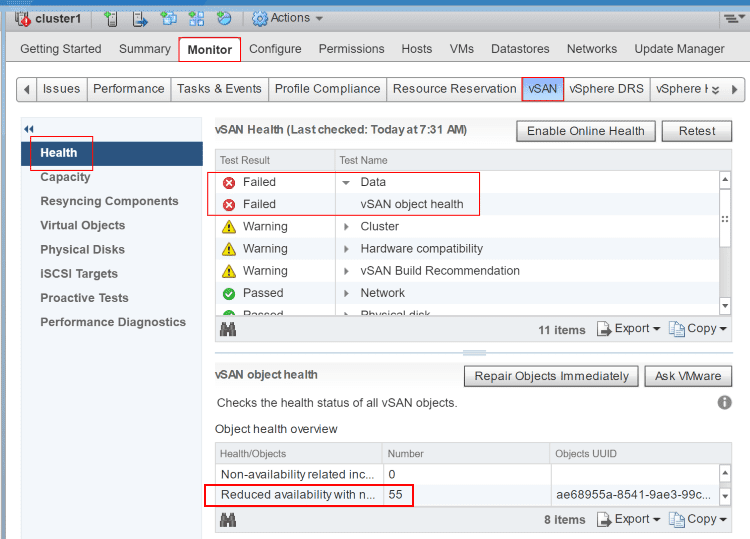The image size is (750, 539).
Task: Collapse the left navigation pane with double arrow
Action: point(29,129)
